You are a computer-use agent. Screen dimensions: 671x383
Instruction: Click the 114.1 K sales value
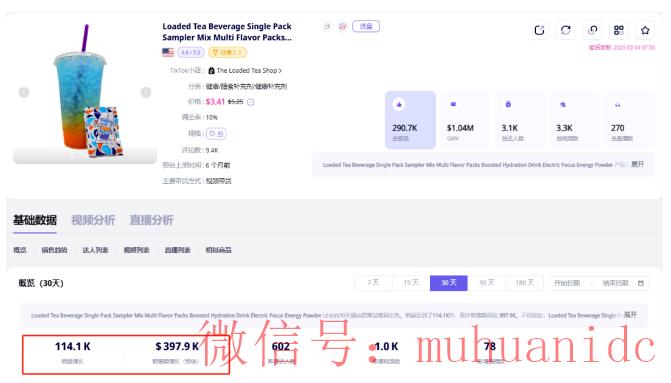73,346
